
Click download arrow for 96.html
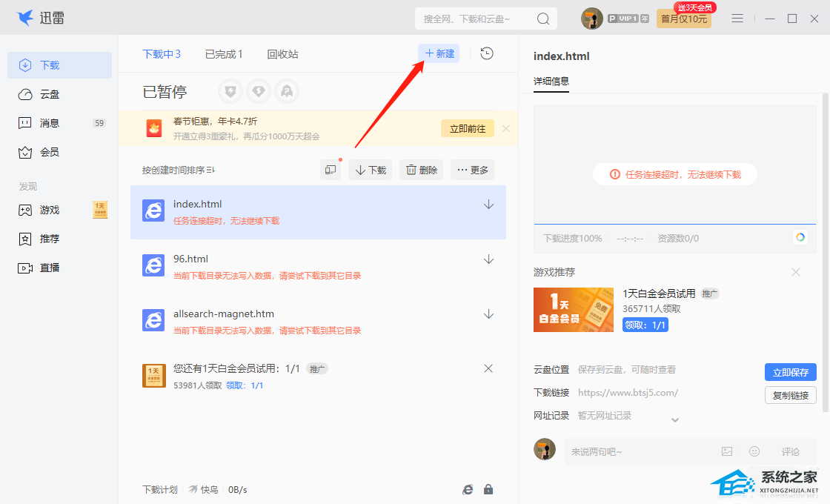click(488, 259)
